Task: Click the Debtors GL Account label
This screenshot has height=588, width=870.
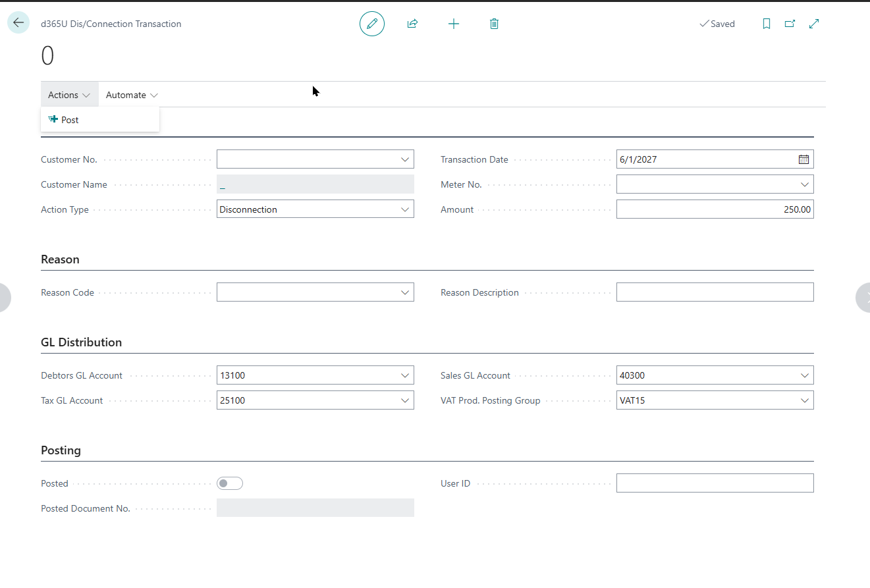Action: 82,375
